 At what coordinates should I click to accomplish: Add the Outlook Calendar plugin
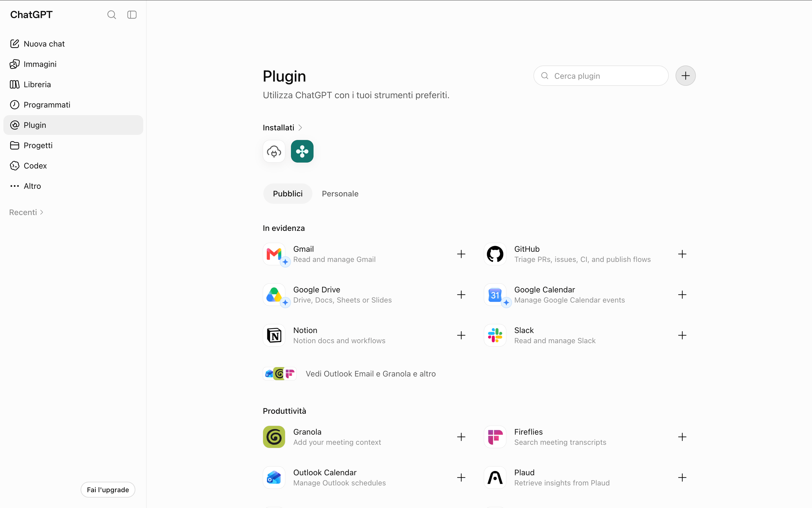click(461, 478)
